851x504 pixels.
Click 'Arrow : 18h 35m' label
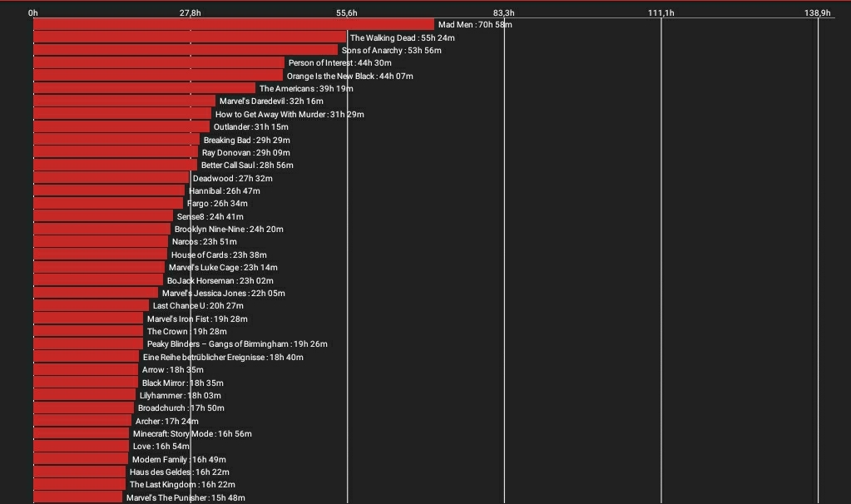tap(172, 370)
